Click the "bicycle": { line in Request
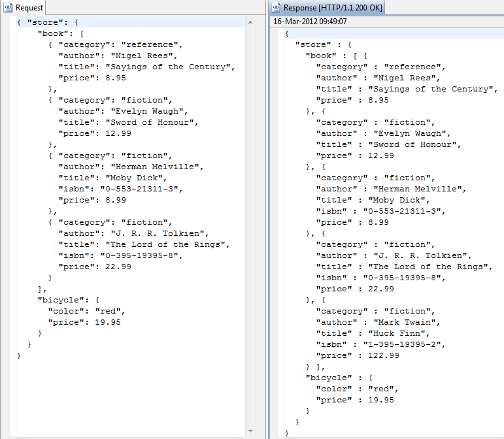This screenshot has height=439, width=504. click(69, 301)
